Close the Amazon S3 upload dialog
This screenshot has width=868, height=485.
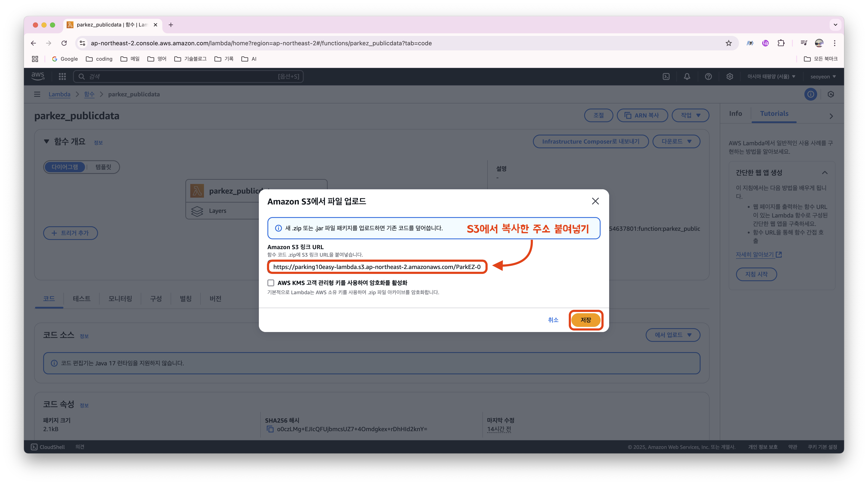coord(595,201)
